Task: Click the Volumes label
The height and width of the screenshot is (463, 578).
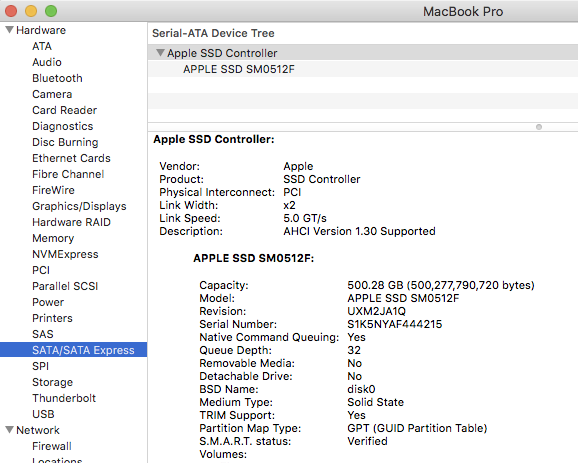Action: coord(223,454)
